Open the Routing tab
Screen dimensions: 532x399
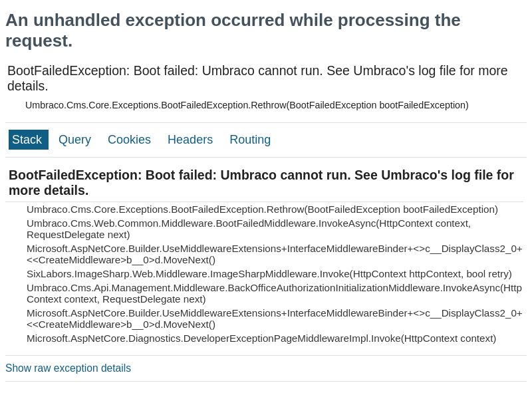[250, 140]
